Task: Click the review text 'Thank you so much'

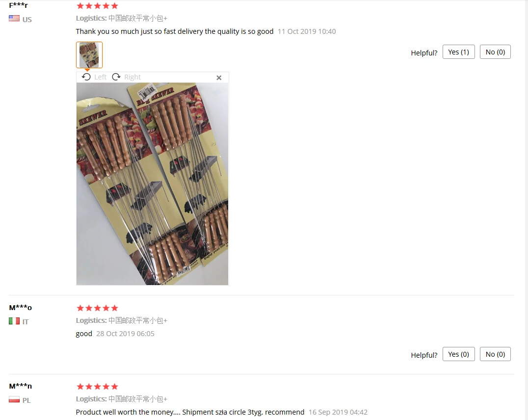Action: coord(107,31)
